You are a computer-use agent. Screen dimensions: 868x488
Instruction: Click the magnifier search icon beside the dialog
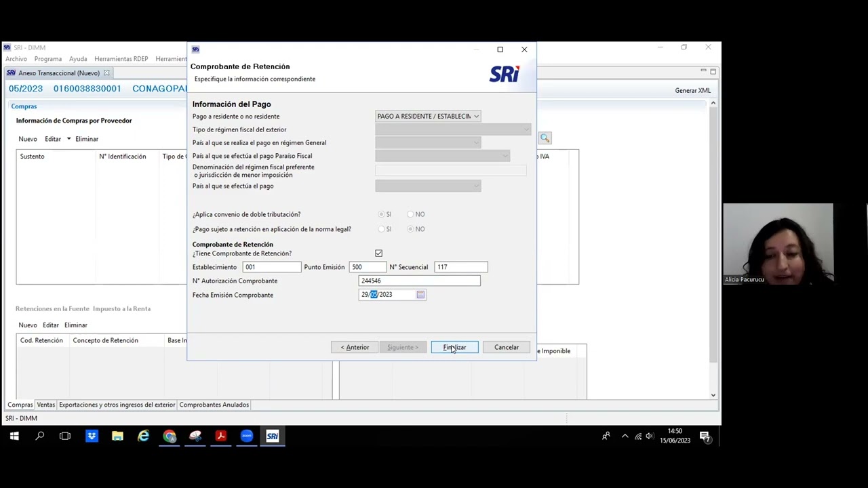(545, 138)
